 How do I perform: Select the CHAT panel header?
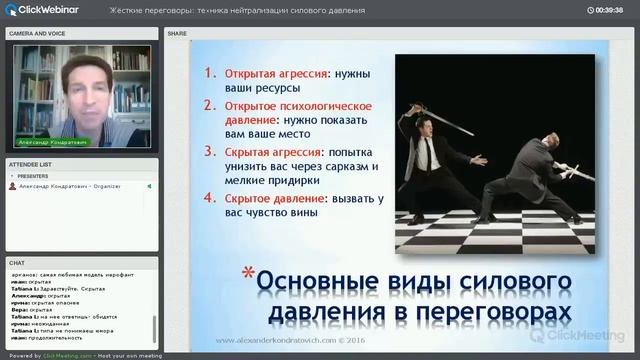click(82, 263)
